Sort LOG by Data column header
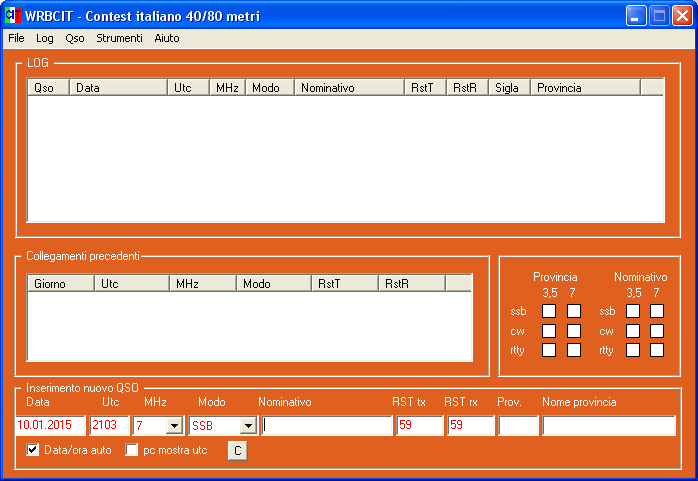 (x=118, y=87)
